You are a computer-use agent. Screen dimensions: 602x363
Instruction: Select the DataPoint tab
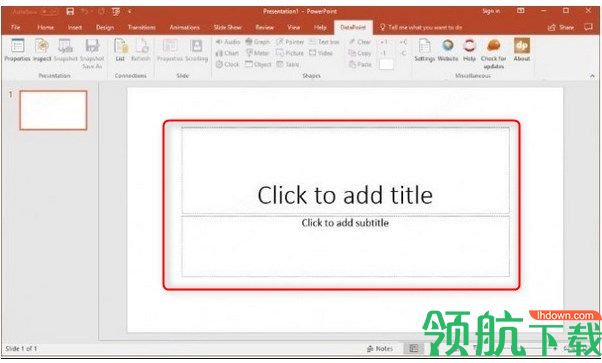coord(353,27)
